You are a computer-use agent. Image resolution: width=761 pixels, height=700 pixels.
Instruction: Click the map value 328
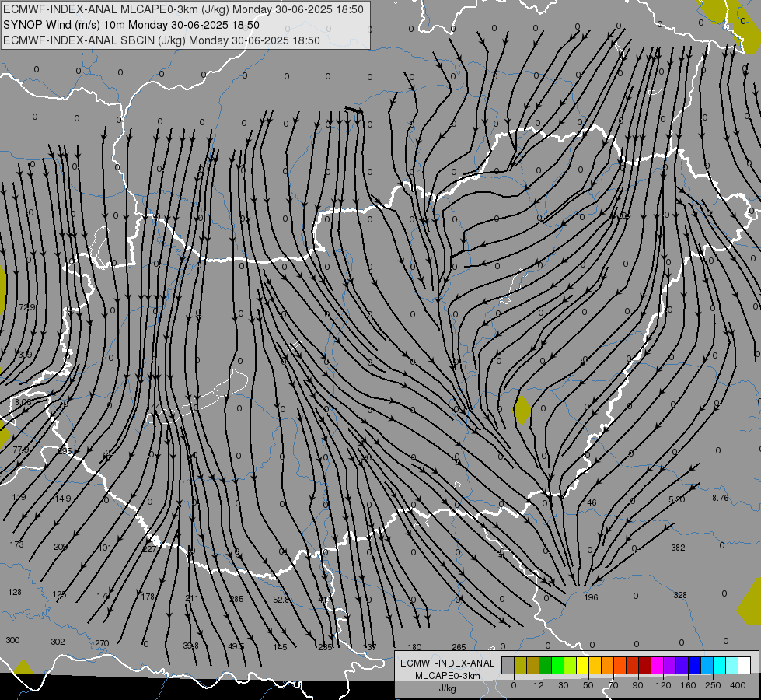[680, 595]
